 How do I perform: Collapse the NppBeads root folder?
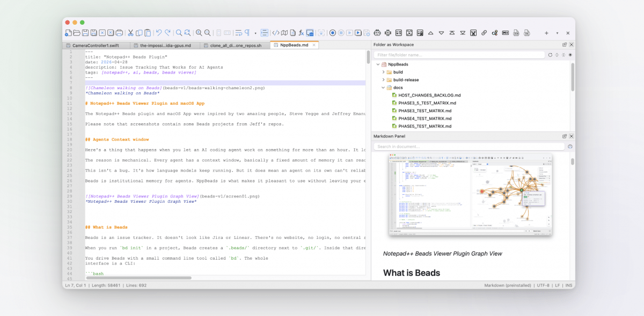(378, 64)
